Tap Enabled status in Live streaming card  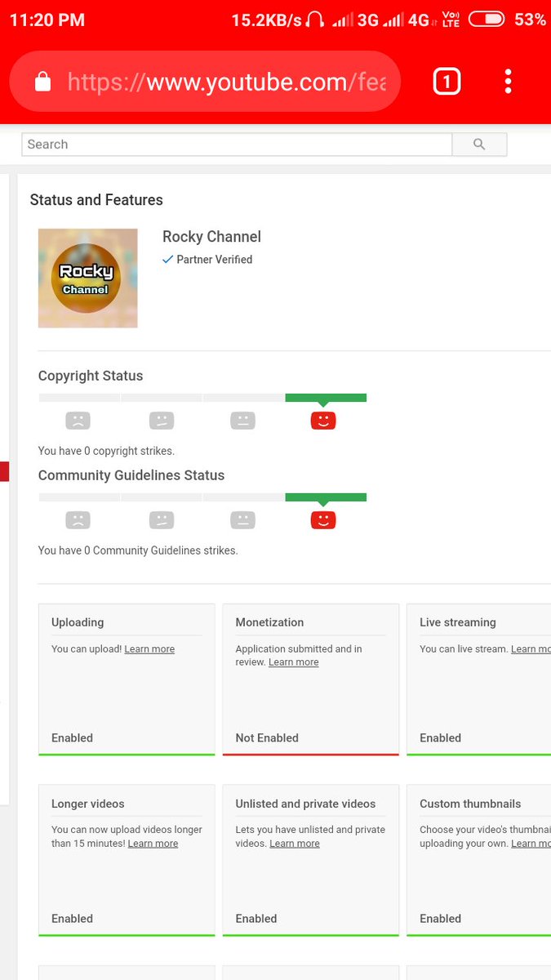[441, 737]
